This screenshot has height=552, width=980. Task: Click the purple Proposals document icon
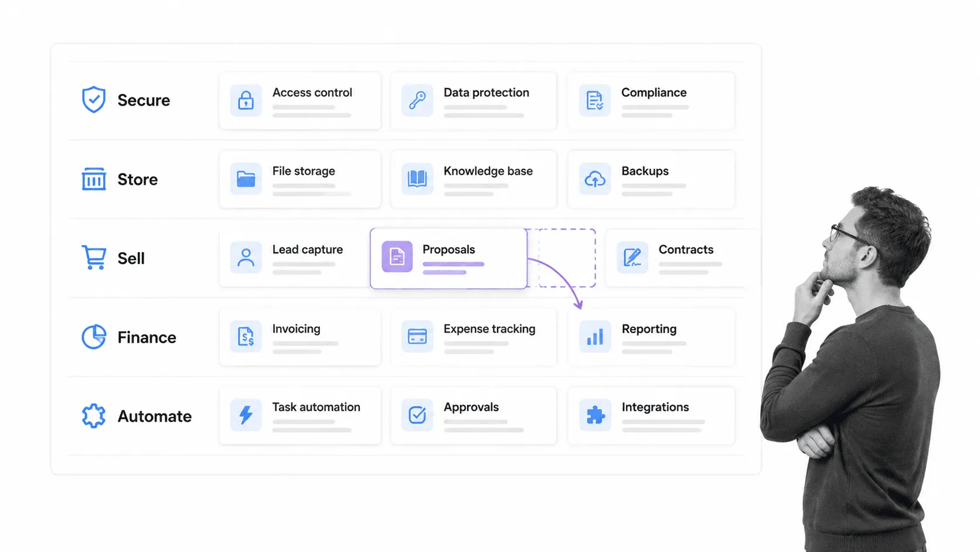[x=397, y=257]
